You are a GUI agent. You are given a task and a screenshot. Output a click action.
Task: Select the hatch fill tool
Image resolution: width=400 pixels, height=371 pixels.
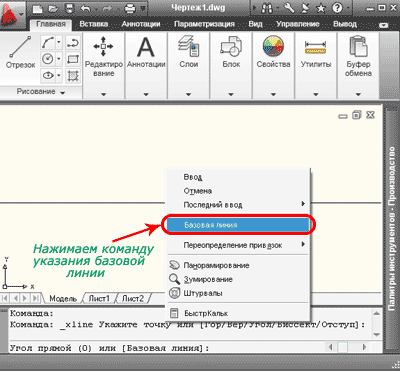click(x=72, y=75)
